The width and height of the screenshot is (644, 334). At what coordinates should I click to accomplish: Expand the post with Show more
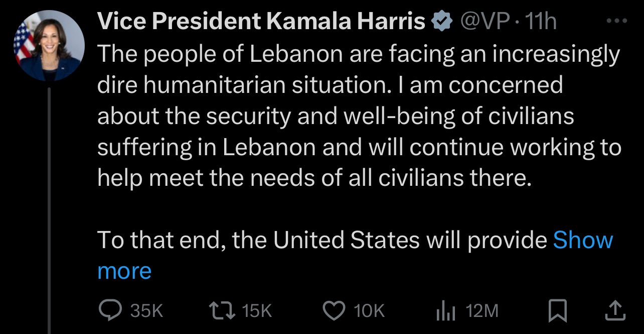[x=582, y=241]
